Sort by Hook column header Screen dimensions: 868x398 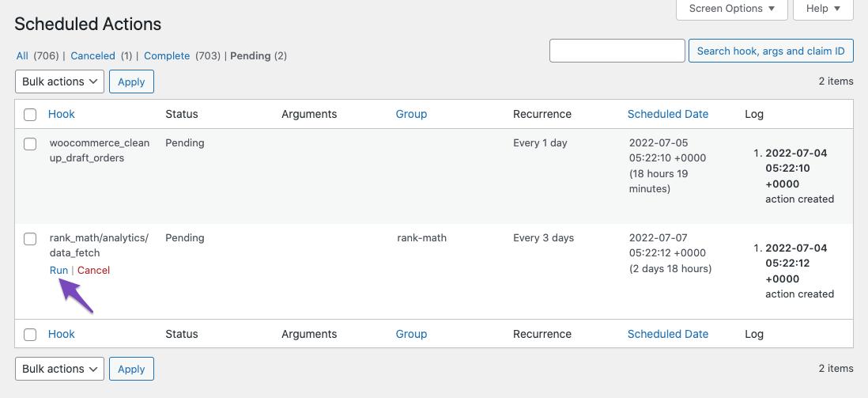coord(62,114)
